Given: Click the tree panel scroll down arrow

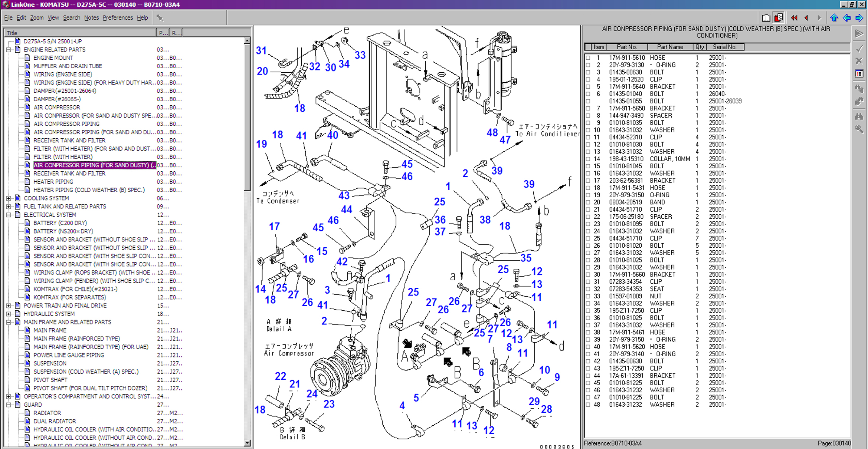Looking at the screenshot, I should pos(247,443).
